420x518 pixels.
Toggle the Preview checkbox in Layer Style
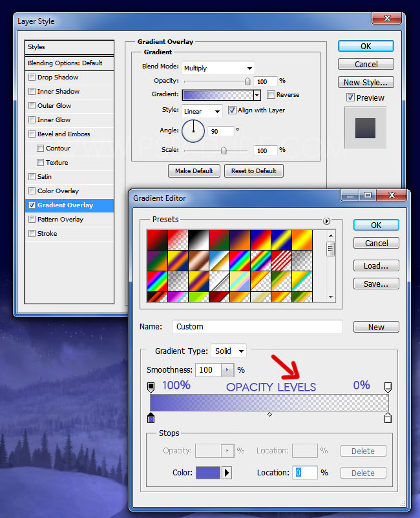click(351, 98)
